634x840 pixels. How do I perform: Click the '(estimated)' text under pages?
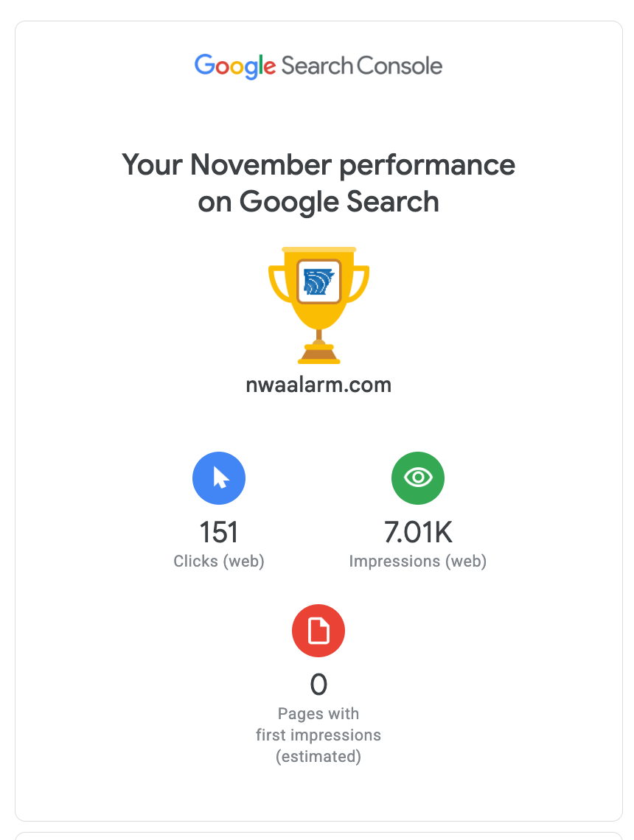(x=318, y=757)
